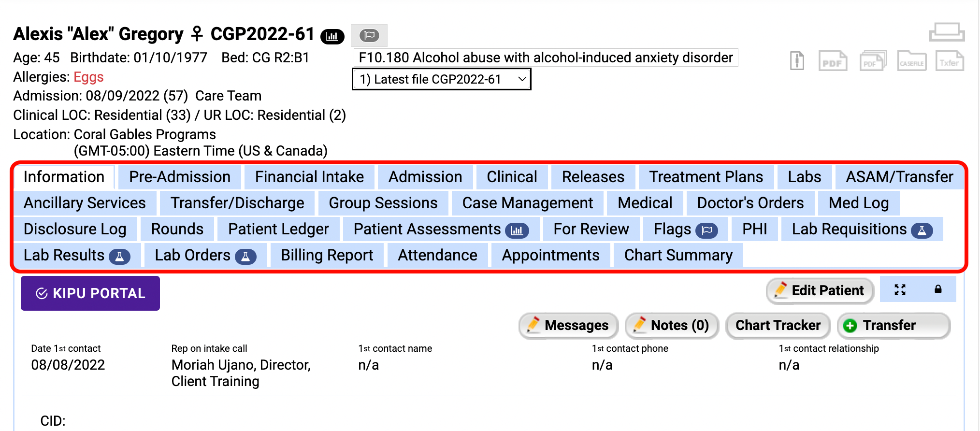Click the assessments chart icon on Patient Assessments
Viewport: 980px width, 431px height.
(518, 230)
